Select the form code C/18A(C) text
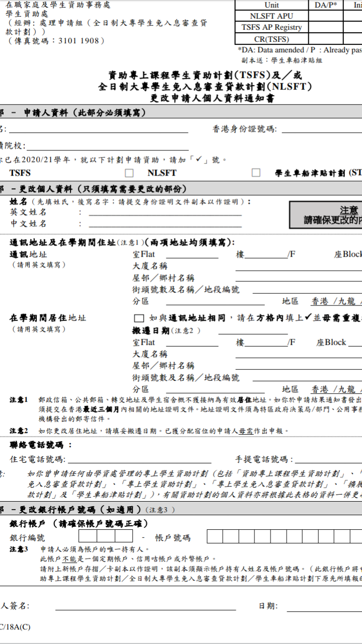362x644 pixels. click(15, 627)
